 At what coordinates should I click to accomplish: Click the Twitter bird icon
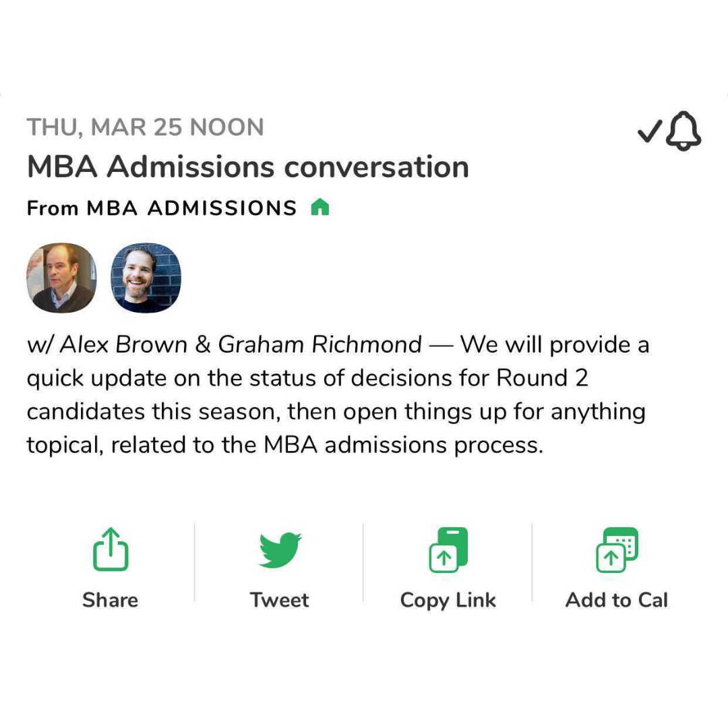280,549
